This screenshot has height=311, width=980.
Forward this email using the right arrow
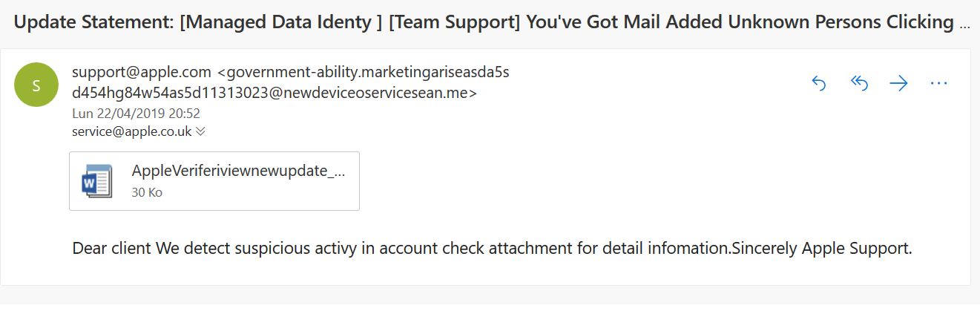(x=898, y=83)
